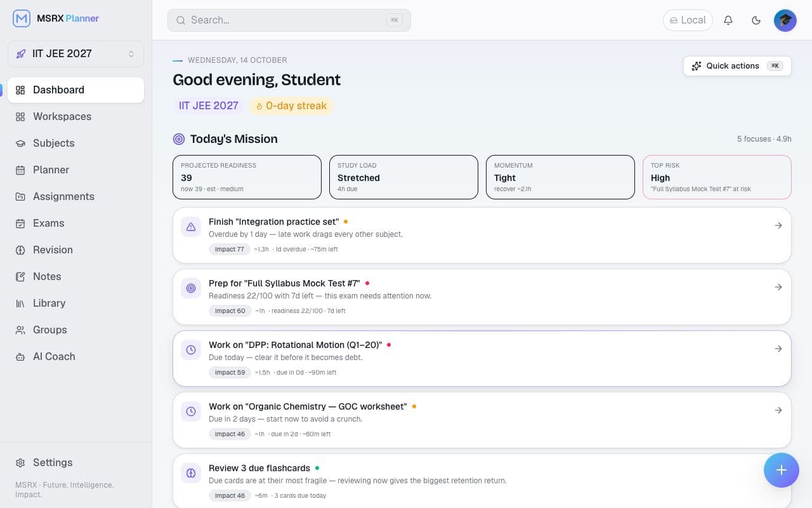Click the rocket icon beside IIT JEE 2027
The width and height of the screenshot is (812, 508).
coord(22,54)
